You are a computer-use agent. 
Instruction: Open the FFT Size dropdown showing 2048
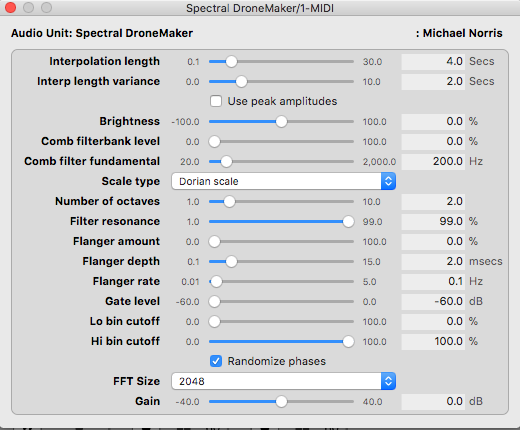point(283,381)
